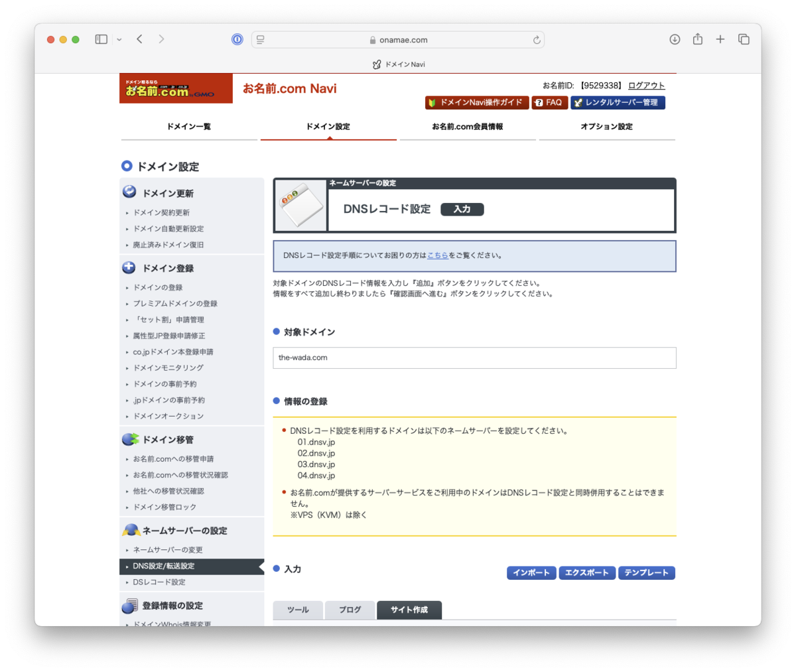Follow the こちら help link
Image resolution: width=796 pixels, height=672 pixels.
[x=438, y=255]
